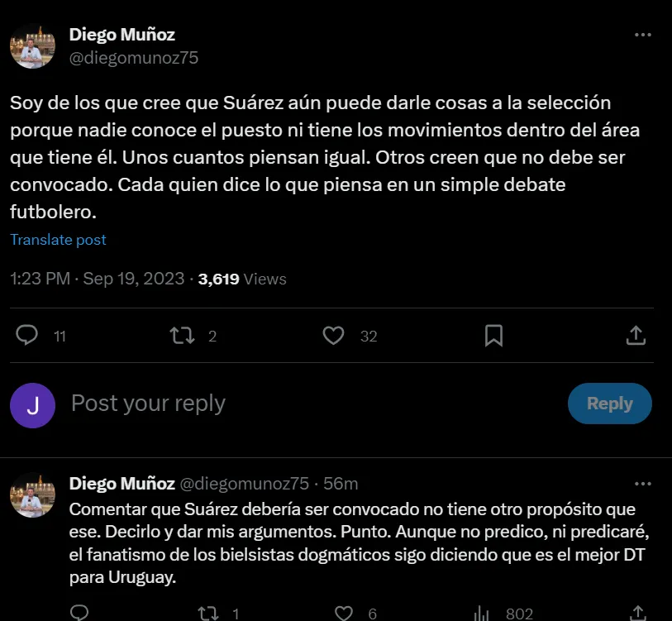Viewport: 672px width, 621px height.
Task: Repost the main tweet with 2 reposts
Action: coord(182,336)
